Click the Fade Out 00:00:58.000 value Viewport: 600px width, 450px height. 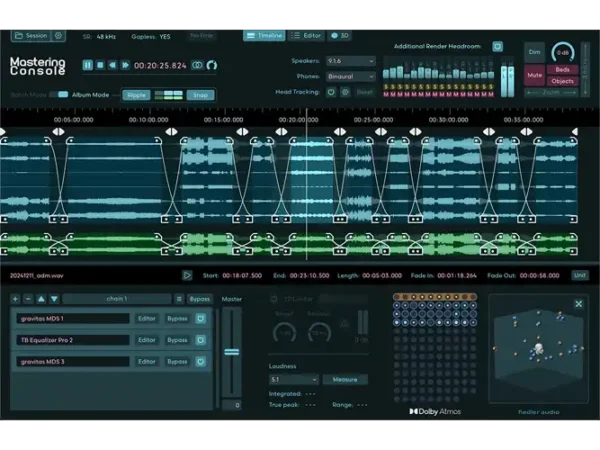coord(540,276)
